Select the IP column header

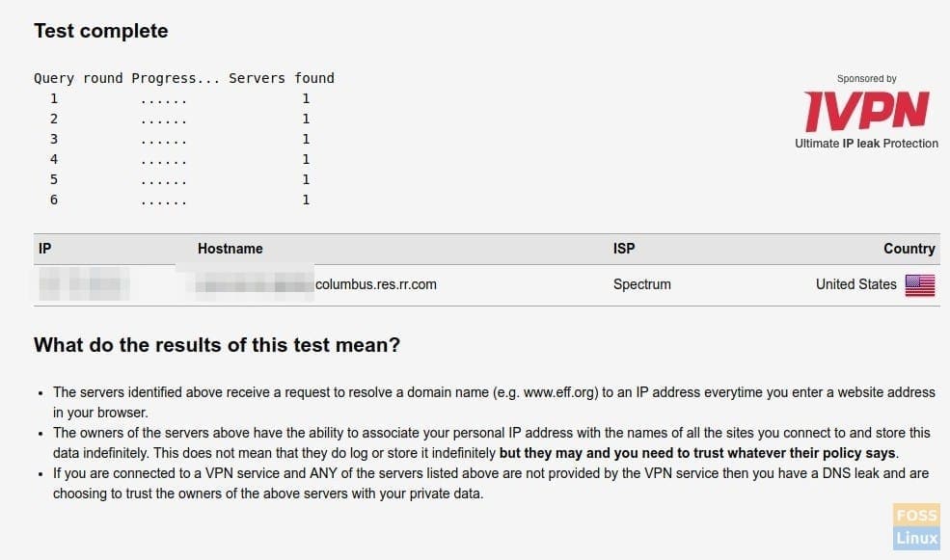pos(44,249)
